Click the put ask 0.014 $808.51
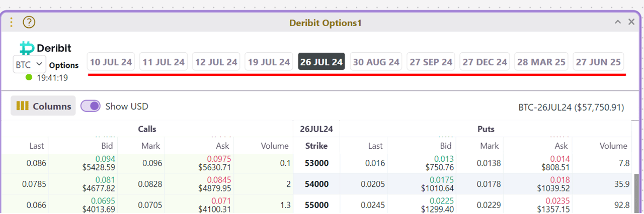The height and width of the screenshot is (214, 644). tap(555, 163)
